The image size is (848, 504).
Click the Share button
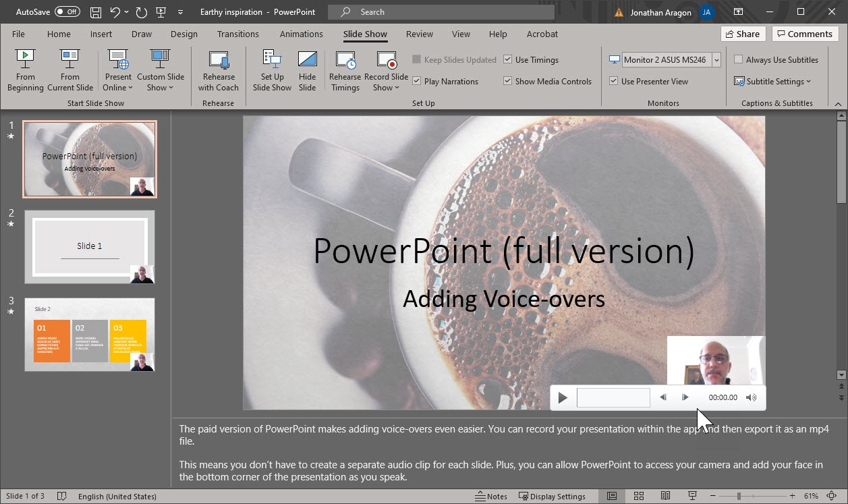click(x=742, y=34)
